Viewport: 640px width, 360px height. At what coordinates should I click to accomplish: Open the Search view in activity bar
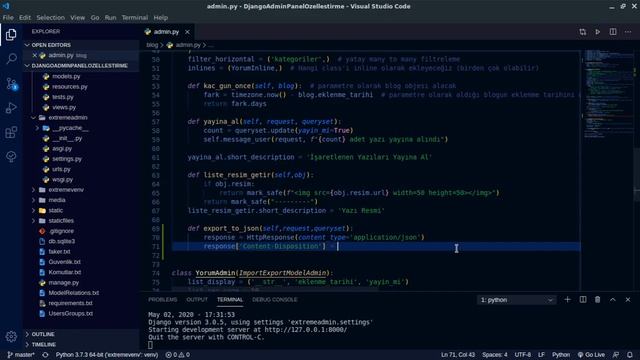tap(11, 59)
